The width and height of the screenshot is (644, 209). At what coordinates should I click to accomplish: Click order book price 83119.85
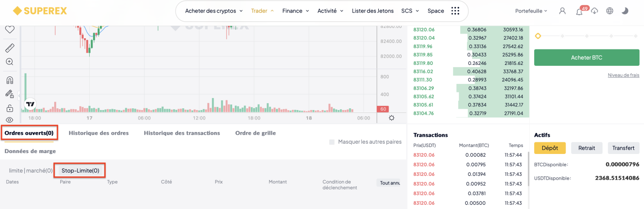click(x=423, y=55)
